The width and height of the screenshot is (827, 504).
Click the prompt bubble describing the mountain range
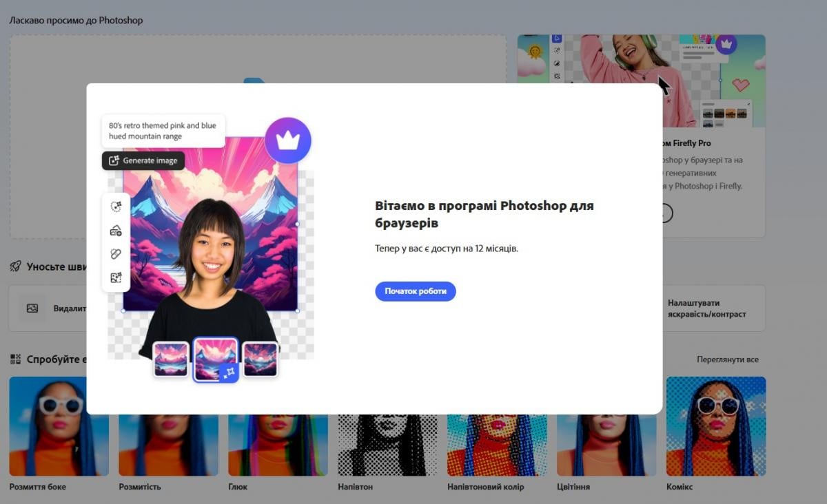point(163,131)
